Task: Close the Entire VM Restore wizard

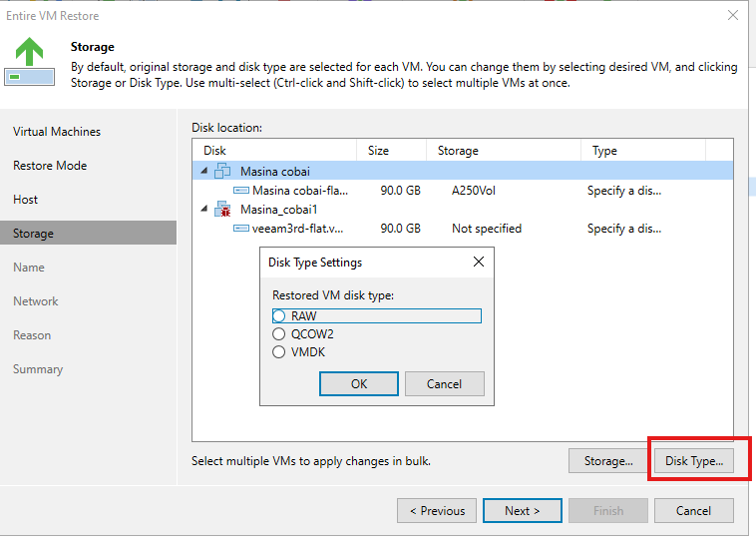Action: tap(733, 15)
